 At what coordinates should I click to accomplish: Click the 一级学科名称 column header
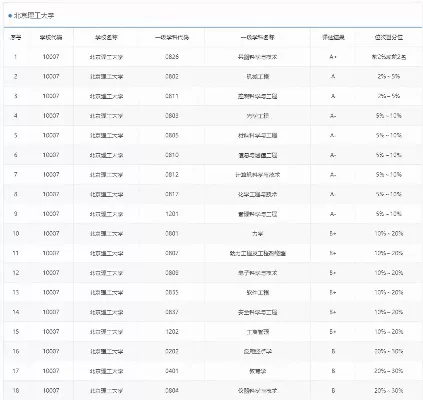tap(257, 37)
